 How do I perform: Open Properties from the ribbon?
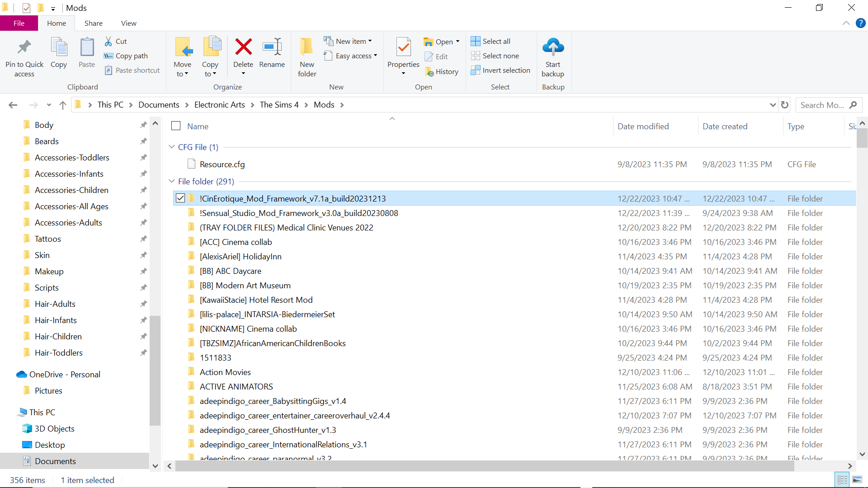[403, 47]
